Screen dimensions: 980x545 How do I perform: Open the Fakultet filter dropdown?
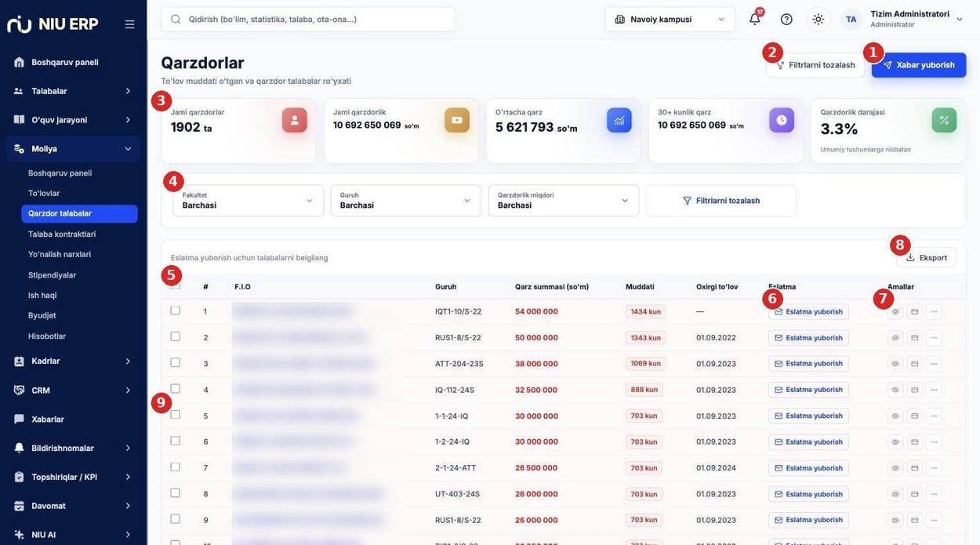point(248,201)
